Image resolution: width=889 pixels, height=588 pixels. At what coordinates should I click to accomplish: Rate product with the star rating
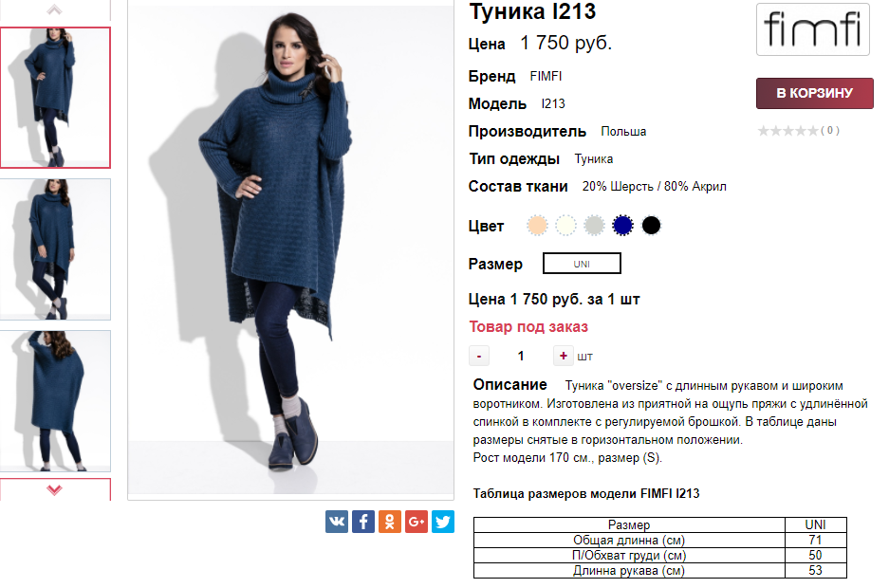click(x=788, y=131)
